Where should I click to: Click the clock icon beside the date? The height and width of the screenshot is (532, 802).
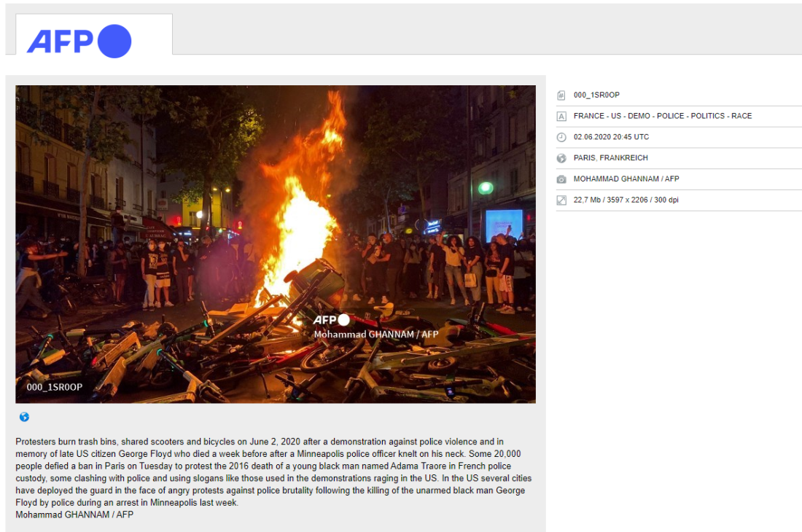pyautogui.click(x=561, y=137)
